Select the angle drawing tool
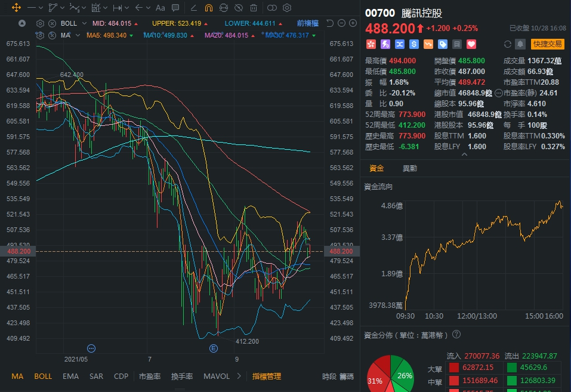The height and width of the screenshot is (392, 571). (194, 8)
